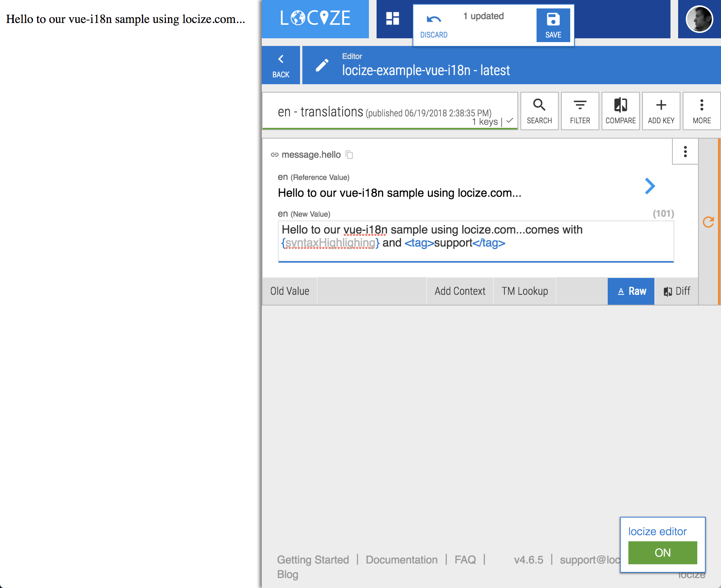Switch to Raw view mode
The image size is (721, 588).
631,291
